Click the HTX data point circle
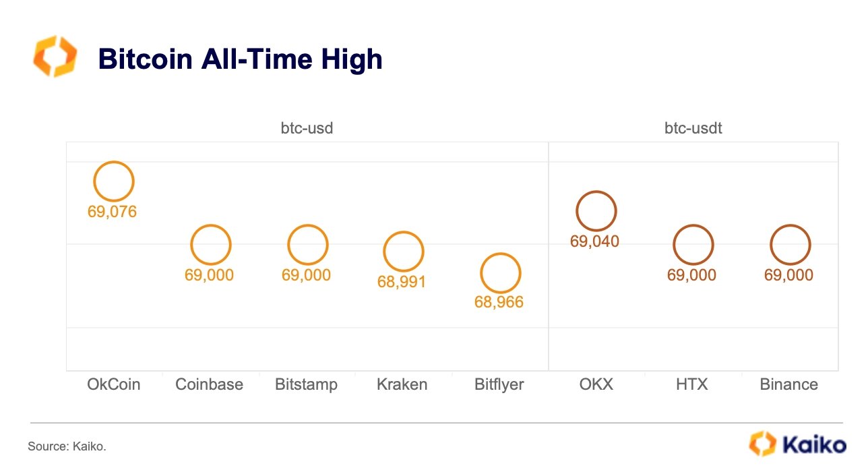The width and height of the screenshot is (868, 468). point(693,245)
